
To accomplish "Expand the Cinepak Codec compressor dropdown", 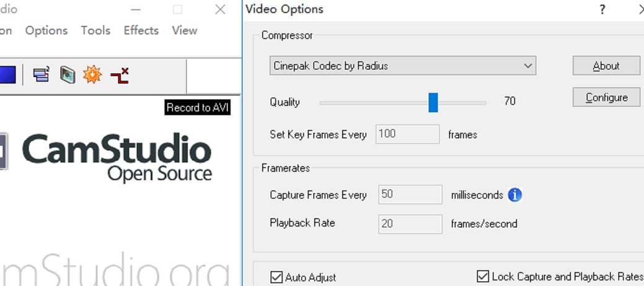I will 402,66.
